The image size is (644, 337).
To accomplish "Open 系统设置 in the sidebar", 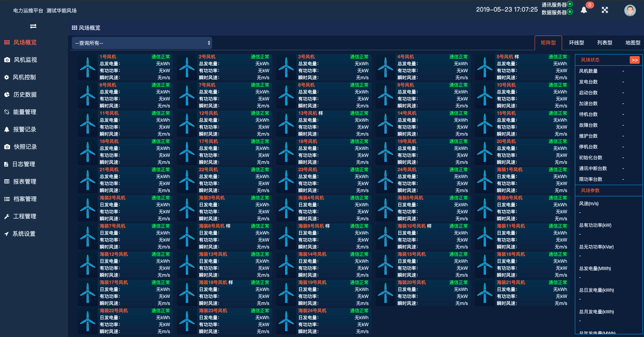I will click(x=24, y=234).
